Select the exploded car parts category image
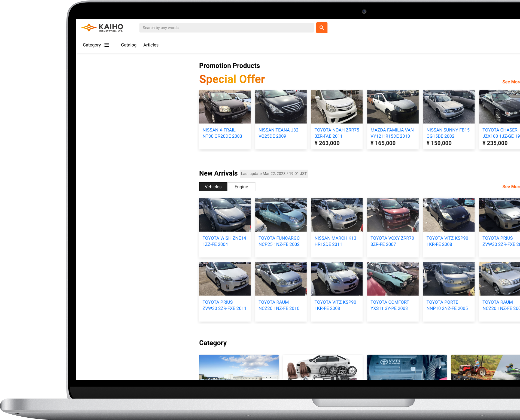520x420 pixels. point(323,367)
